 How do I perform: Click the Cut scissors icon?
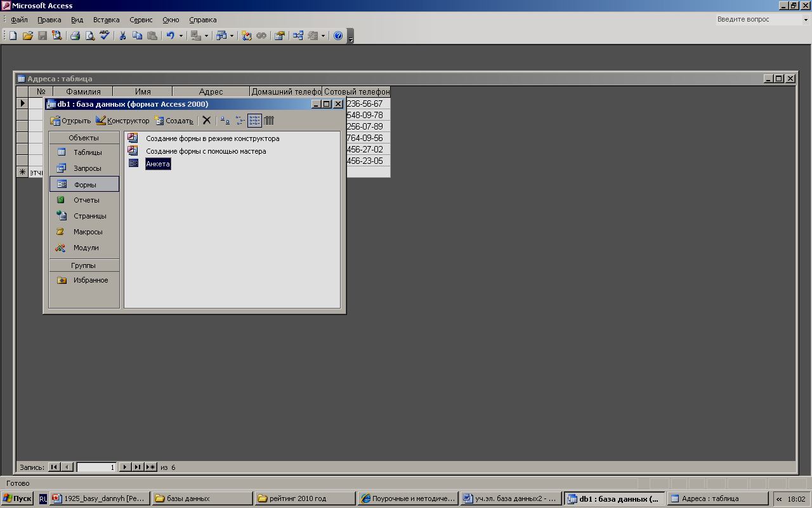tap(122, 36)
